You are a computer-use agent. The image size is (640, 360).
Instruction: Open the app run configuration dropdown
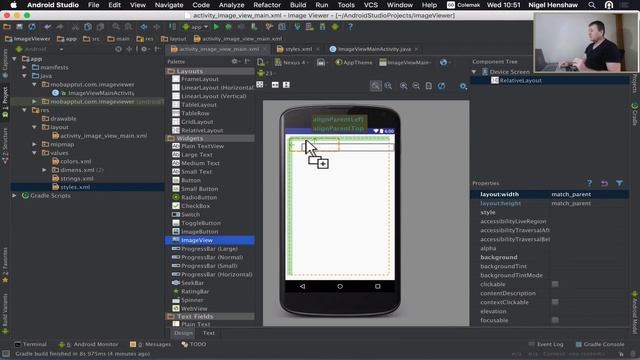click(196, 27)
